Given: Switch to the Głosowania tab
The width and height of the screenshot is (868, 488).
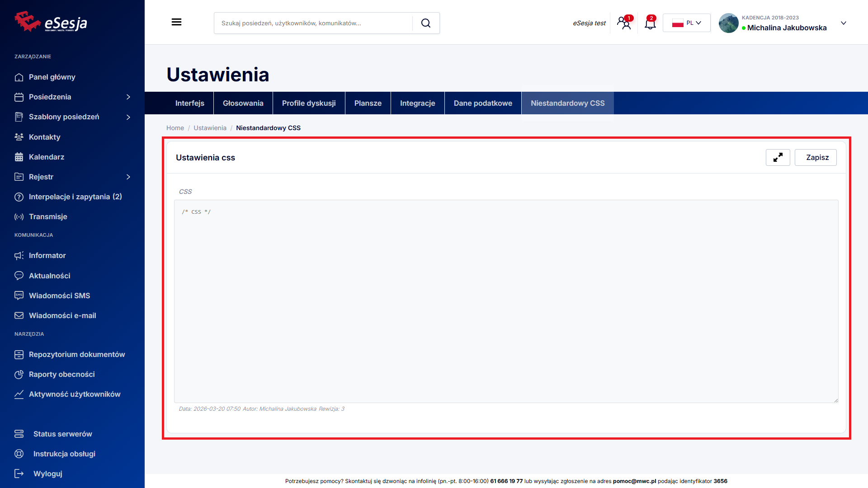Looking at the screenshot, I should click(x=243, y=103).
